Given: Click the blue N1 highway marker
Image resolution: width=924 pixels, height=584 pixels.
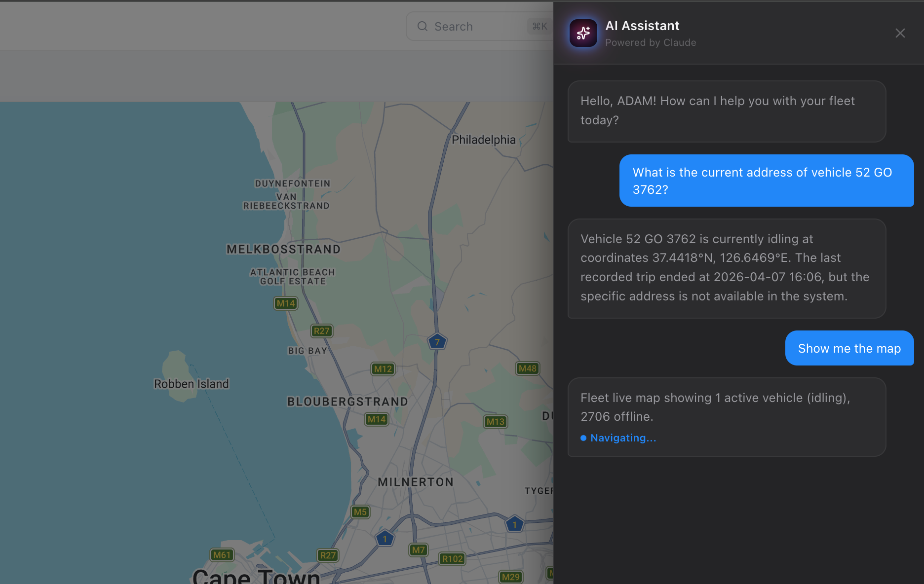Looking at the screenshot, I should point(514,524).
